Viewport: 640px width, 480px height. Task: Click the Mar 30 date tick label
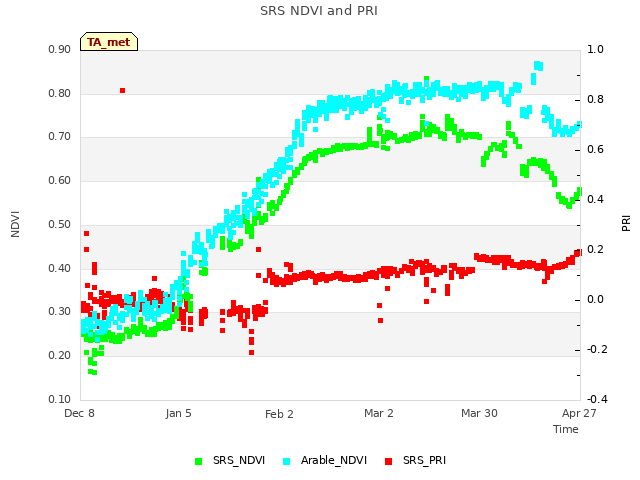point(479,413)
